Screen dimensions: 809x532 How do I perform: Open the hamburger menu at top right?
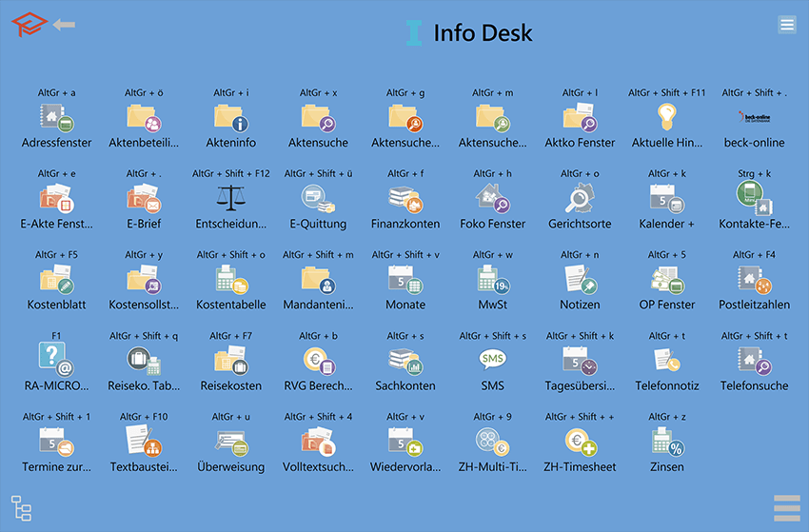(x=786, y=25)
